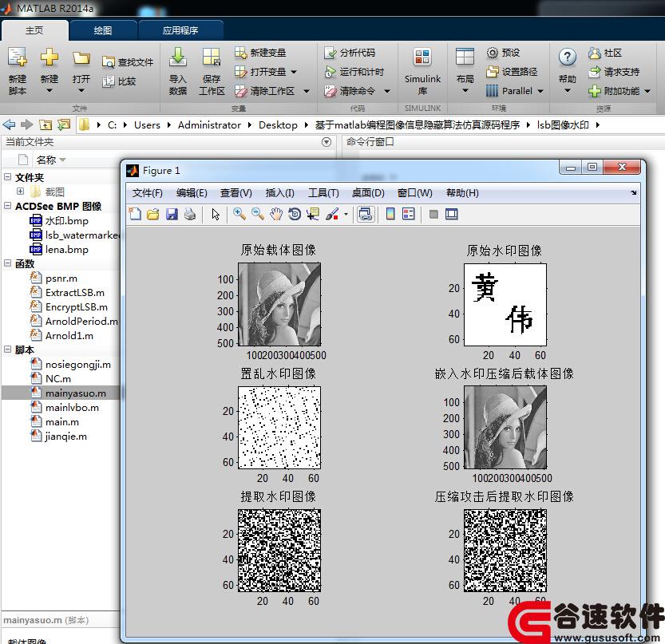
Task: Select the Zoom In tool
Action: pos(239,214)
